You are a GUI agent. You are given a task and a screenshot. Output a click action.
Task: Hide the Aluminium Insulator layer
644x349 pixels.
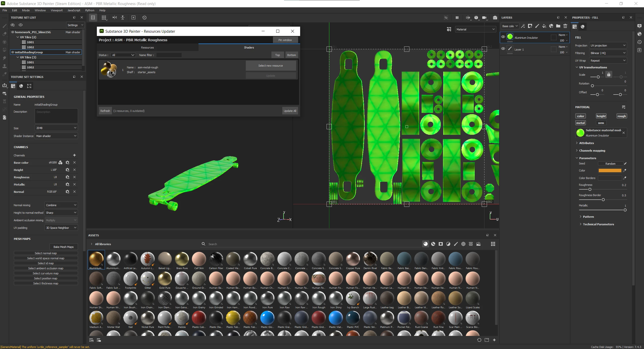503,37
